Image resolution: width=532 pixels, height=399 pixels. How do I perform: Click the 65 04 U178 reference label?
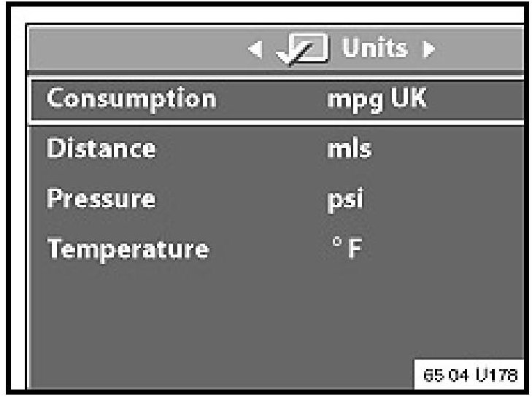coord(470,375)
